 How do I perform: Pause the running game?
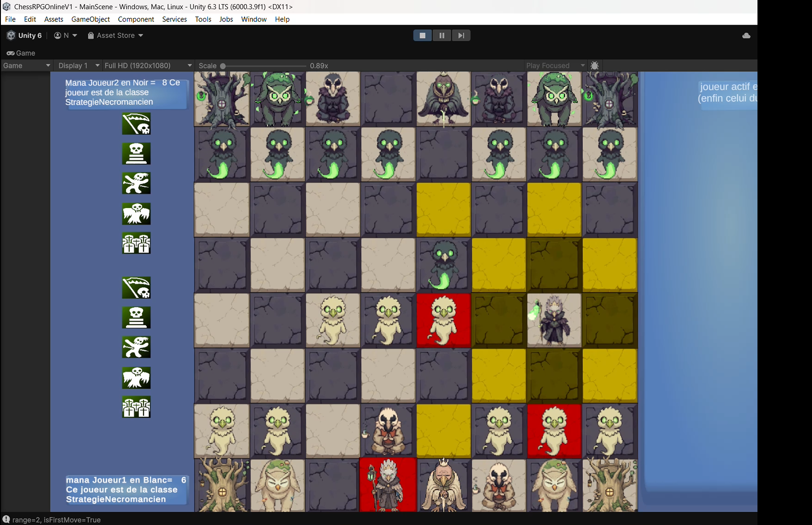[442, 35]
